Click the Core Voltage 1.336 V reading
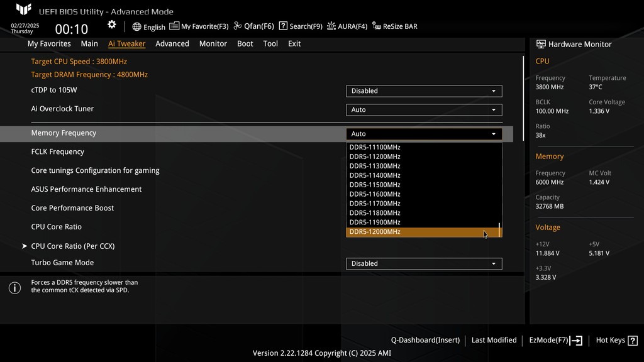The image size is (644, 362). 599,111
